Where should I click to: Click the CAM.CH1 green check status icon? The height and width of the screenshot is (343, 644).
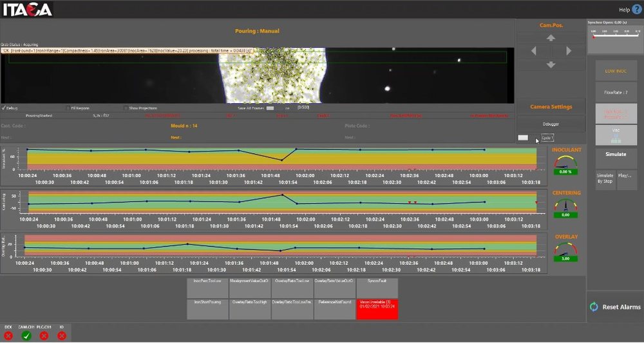pos(26,336)
